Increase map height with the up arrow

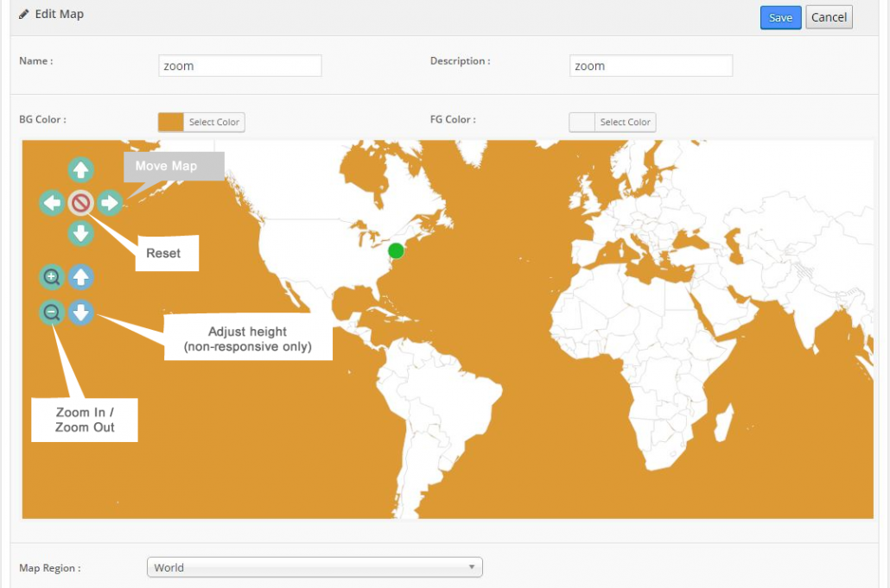[x=80, y=277]
